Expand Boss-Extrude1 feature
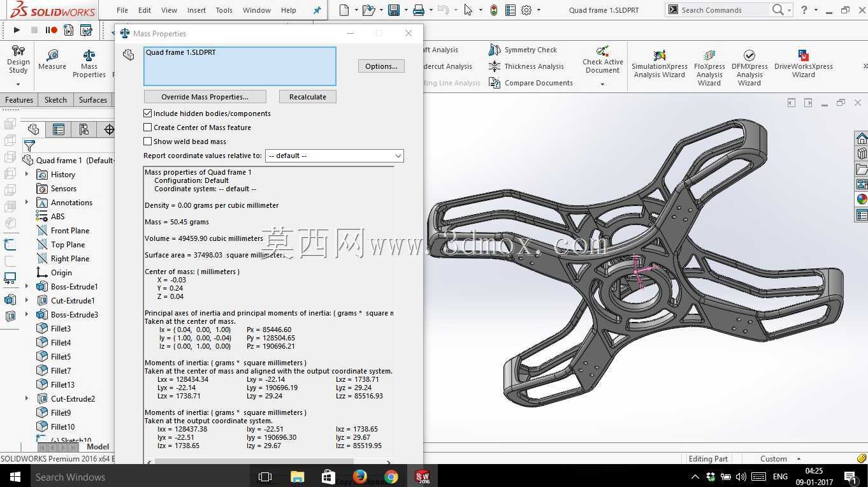 point(27,286)
